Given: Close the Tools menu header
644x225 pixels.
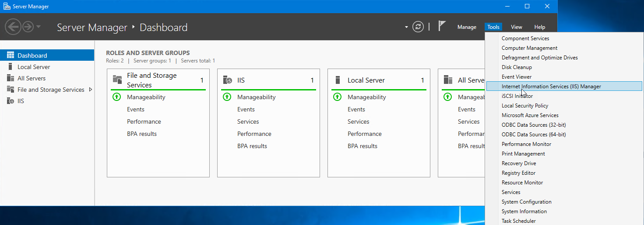Looking at the screenshot, I should pos(493,27).
